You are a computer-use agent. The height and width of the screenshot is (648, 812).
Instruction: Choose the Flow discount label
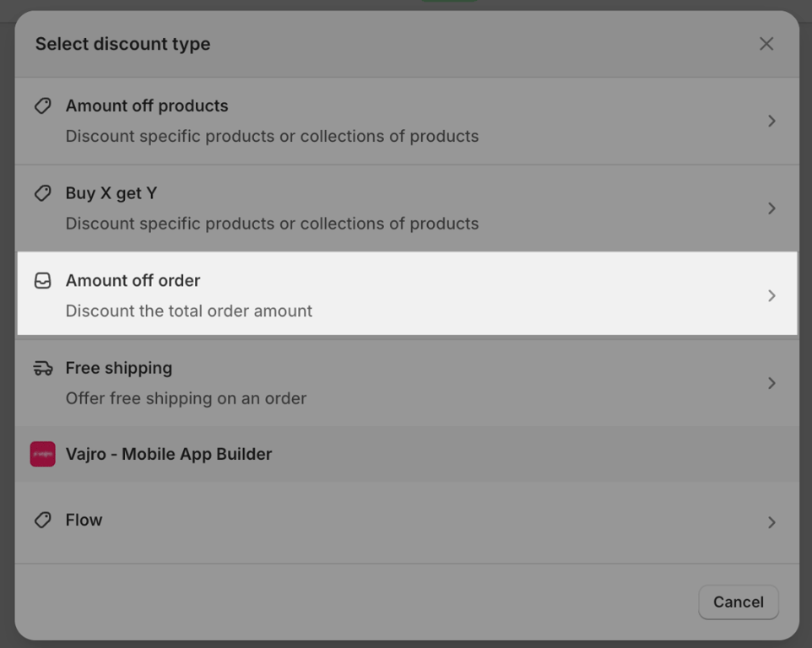coord(84,521)
